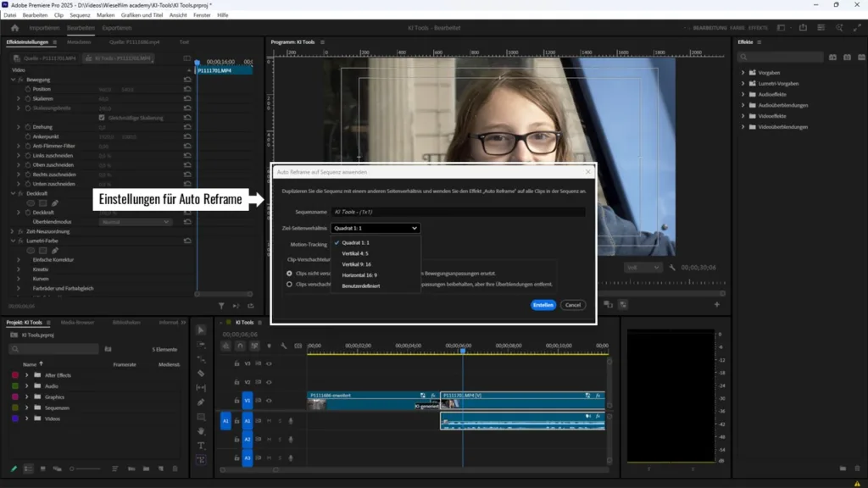Click the Erstellen button

click(543, 305)
